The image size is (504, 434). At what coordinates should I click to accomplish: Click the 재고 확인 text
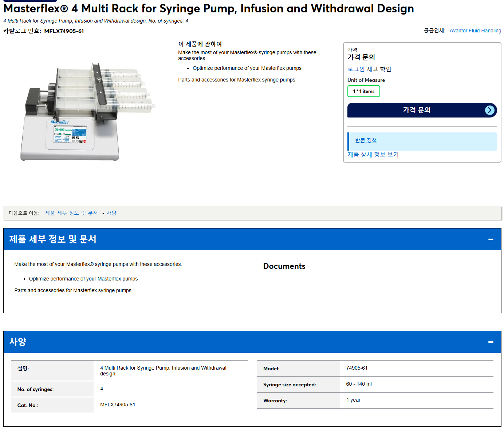379,69
